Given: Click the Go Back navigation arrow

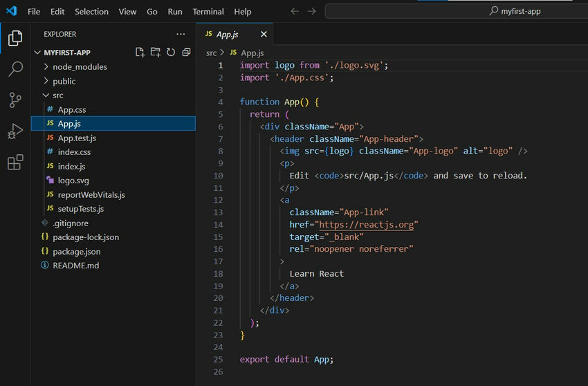Looking at the screenshot, I should pos(295,12).
